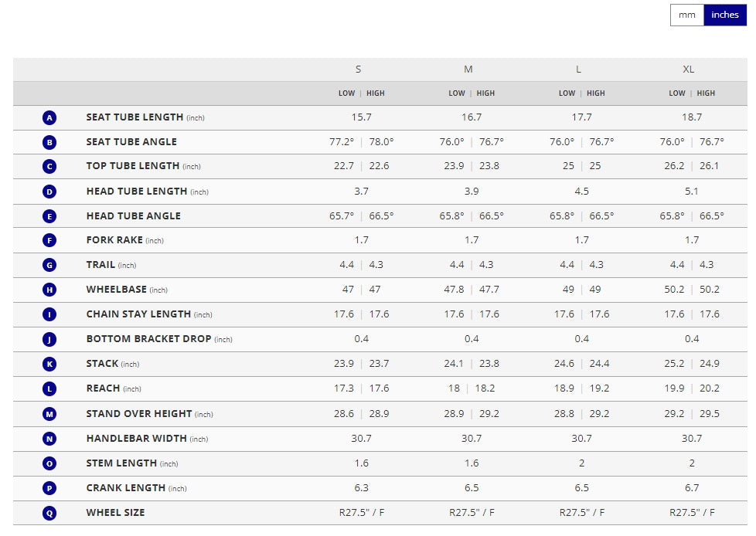Screen dimensions: 756x536
Task: Click the M size column header
Action: click(468, 70)
